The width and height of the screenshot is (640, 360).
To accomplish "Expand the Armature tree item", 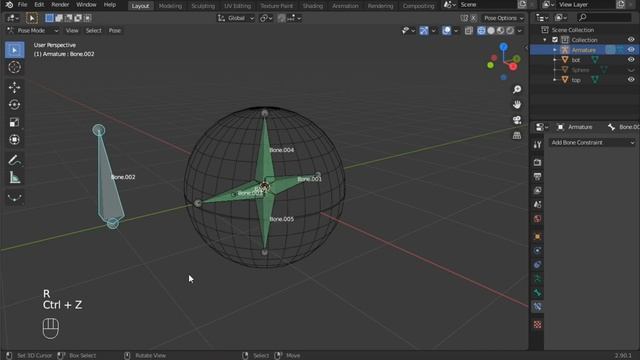I will tap(555, 50).
